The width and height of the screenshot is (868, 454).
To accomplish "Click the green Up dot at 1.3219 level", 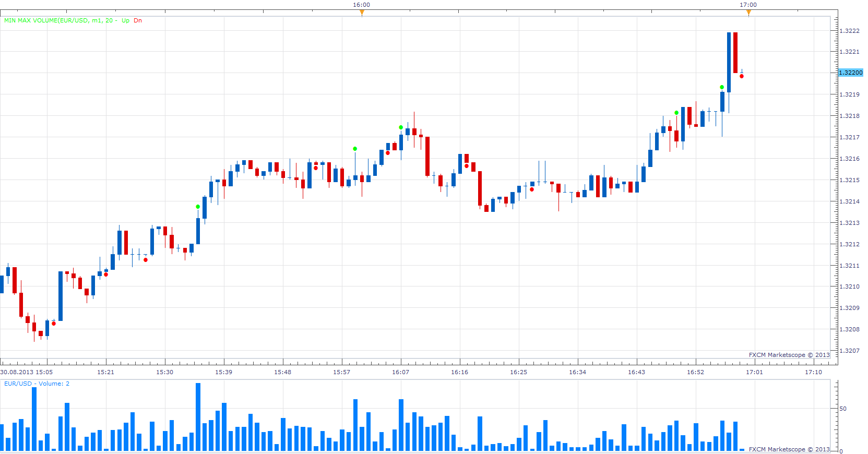I will (x=722, y=87).
